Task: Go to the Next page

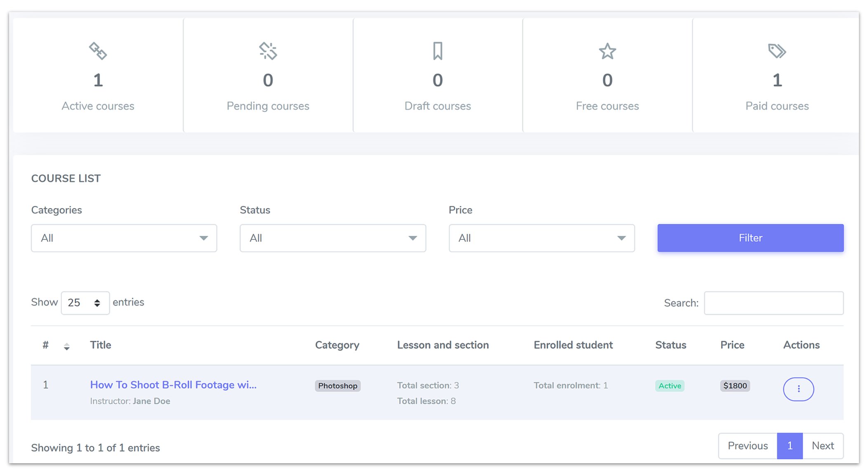Action: click(823, 446)
